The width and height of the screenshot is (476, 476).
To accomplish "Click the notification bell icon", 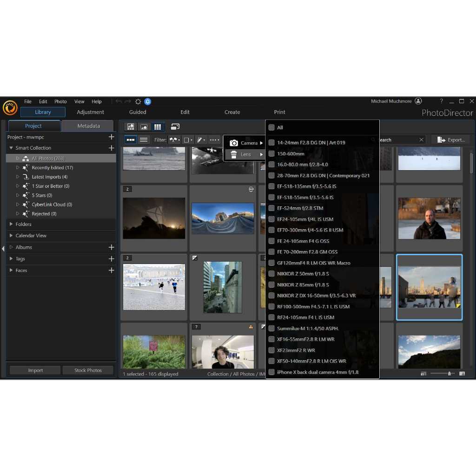I will (x=147, y=101).
